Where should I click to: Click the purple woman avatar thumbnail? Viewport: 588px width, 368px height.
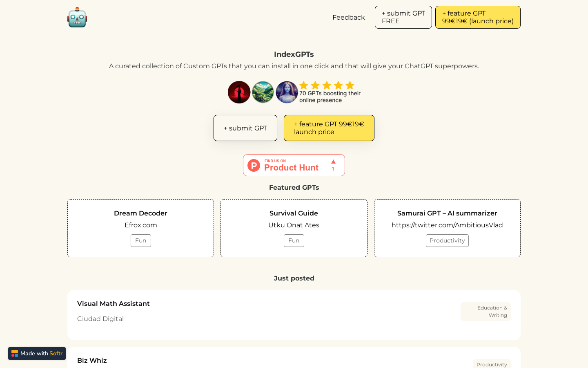(x=287, y=92)
